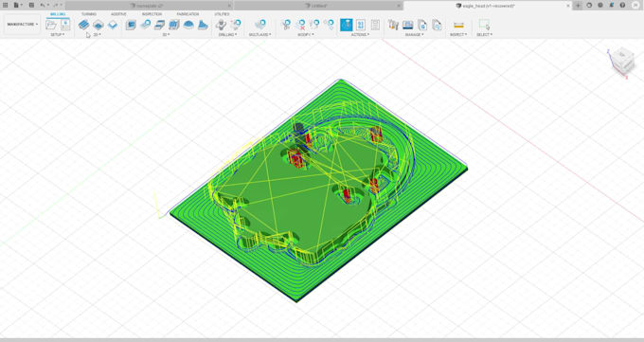Viewport: 644px width, 342px height.
Task: Select the dome-shaped 3D Scallop tool
Action: click(x=188, y=25)
